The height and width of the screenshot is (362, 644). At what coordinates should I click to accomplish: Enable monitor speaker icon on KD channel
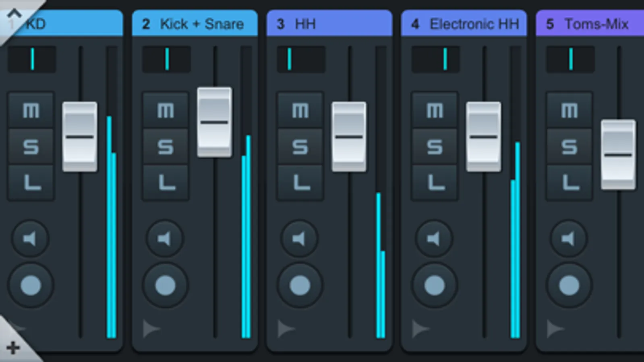point(30,239)
